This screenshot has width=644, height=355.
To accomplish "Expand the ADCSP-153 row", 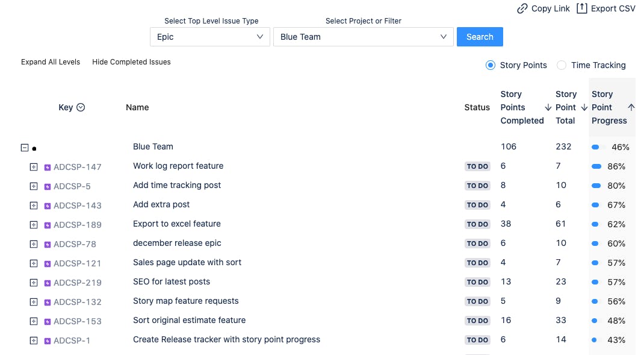I will (34, 321).
